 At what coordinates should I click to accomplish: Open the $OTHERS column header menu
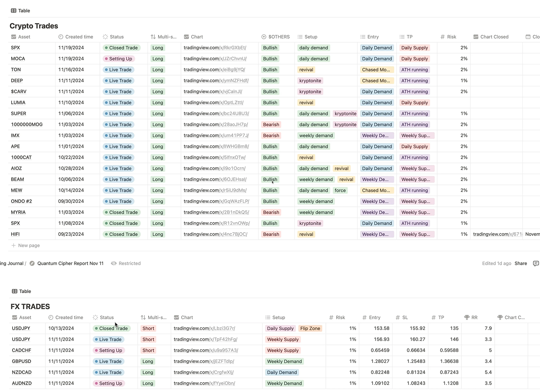pyautogui.click(x=276, y=37)
